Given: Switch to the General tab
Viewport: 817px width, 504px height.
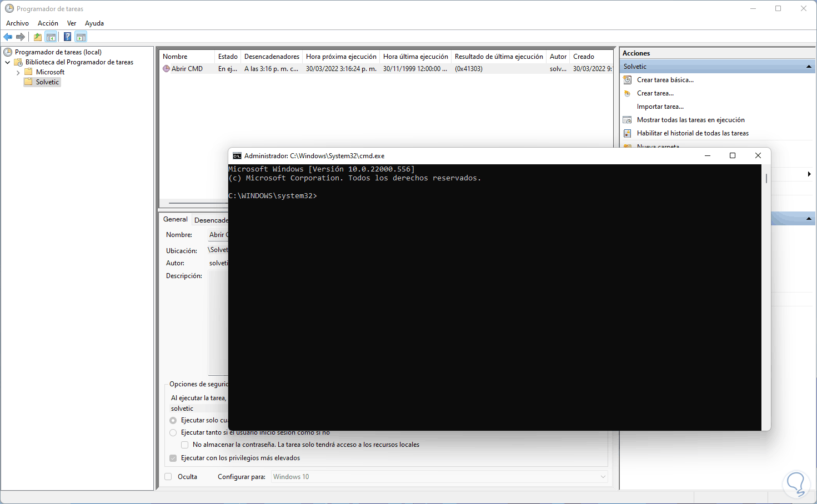Looking at the screenshot, I should 176,219.
